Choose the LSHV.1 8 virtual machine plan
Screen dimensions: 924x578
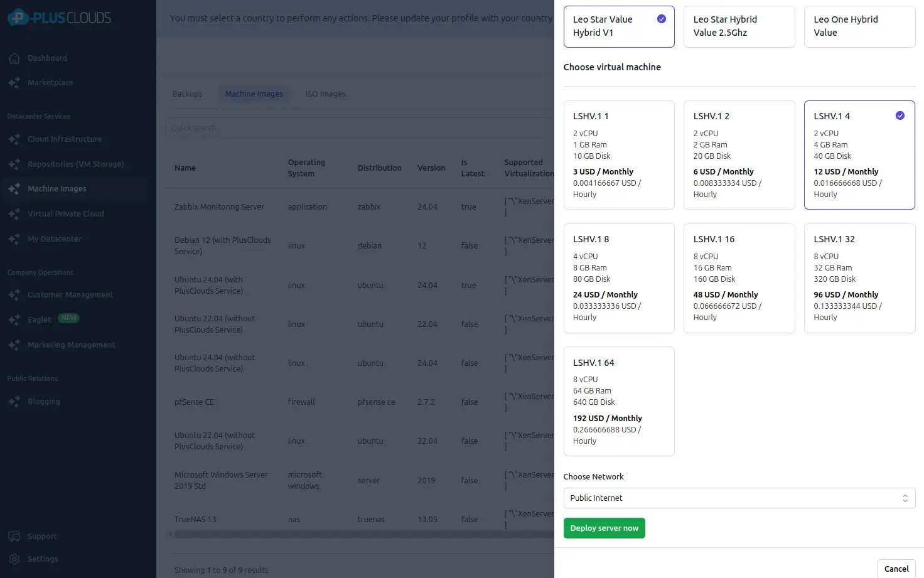click(x=618, y=278)
